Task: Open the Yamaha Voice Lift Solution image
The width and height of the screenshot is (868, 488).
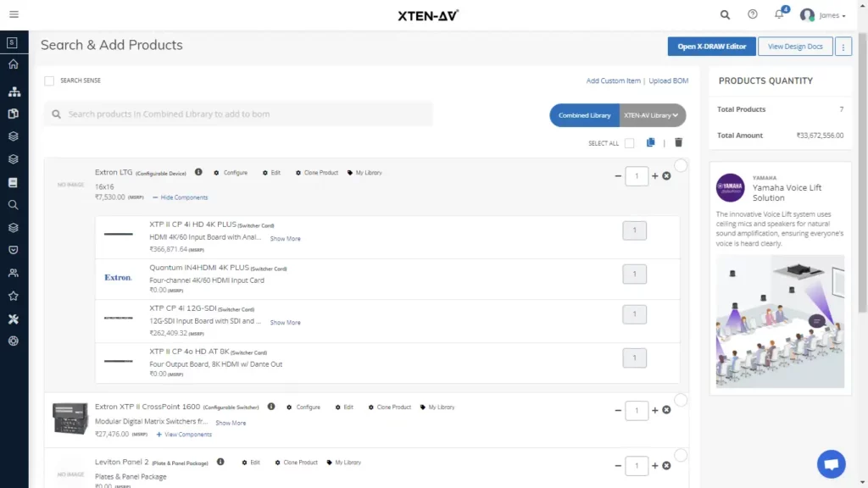Action: point(780,321)
